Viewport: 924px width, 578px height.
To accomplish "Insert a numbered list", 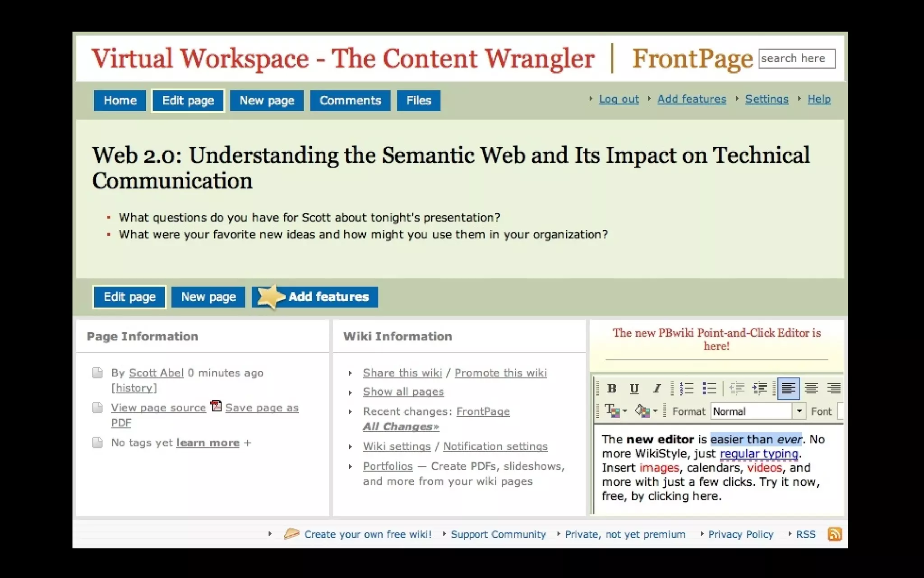I will coord(686,388).
